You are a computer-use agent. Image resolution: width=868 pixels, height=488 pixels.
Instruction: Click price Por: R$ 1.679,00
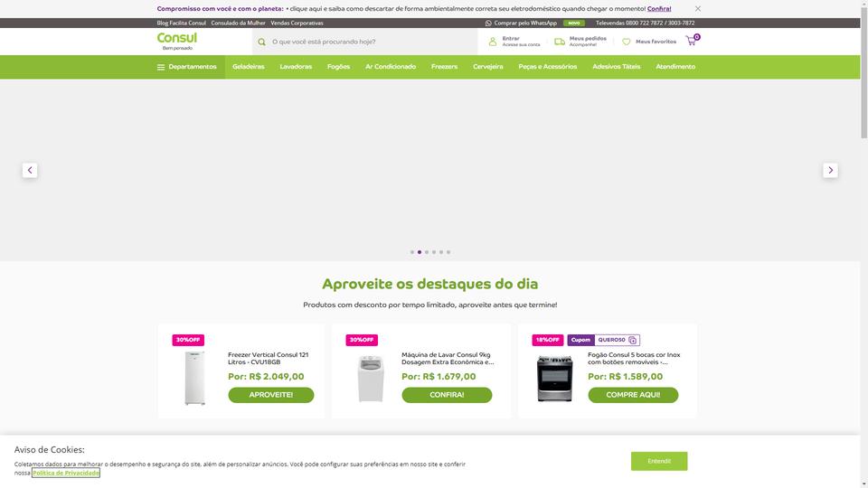439,377
